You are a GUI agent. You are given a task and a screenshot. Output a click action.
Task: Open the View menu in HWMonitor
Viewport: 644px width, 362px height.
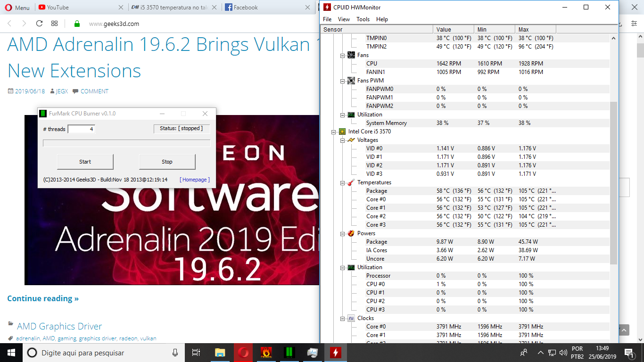[x=344, y=19]
